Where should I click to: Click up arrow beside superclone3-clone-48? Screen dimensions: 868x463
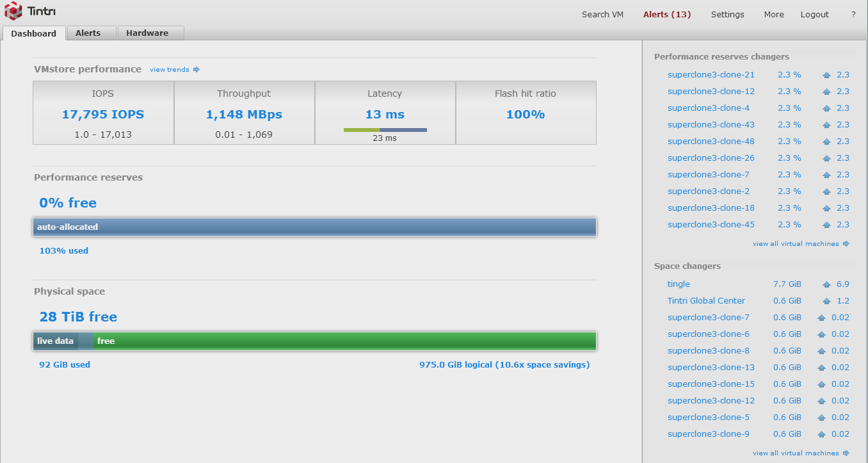coord(826,142)
